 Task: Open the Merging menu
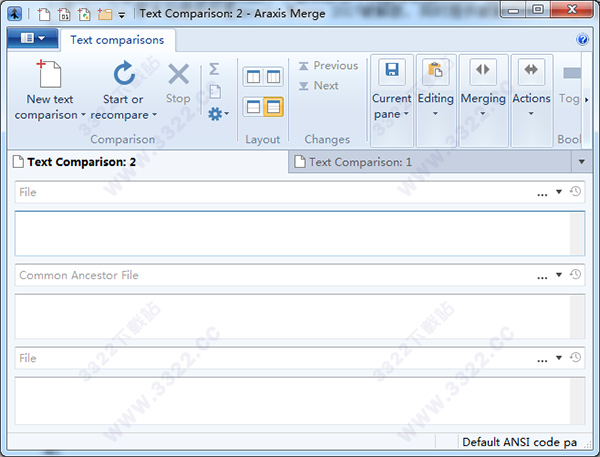click(x=483, y=101)
